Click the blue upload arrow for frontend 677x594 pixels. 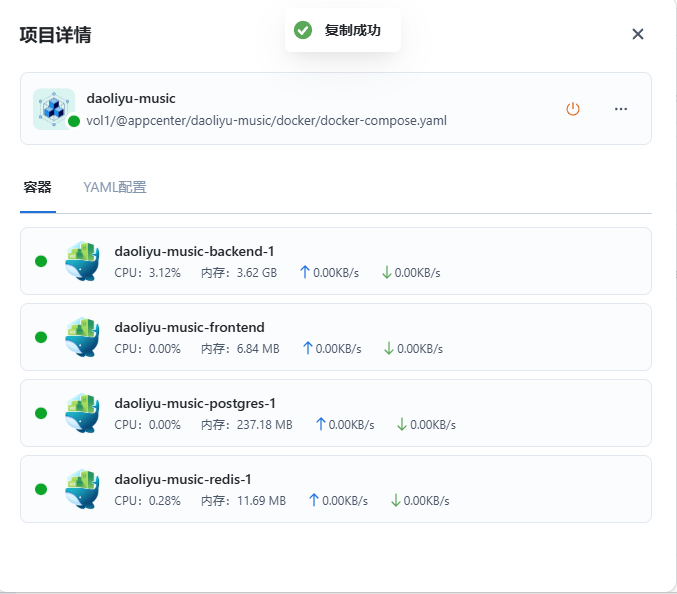(x=307, y=348)
